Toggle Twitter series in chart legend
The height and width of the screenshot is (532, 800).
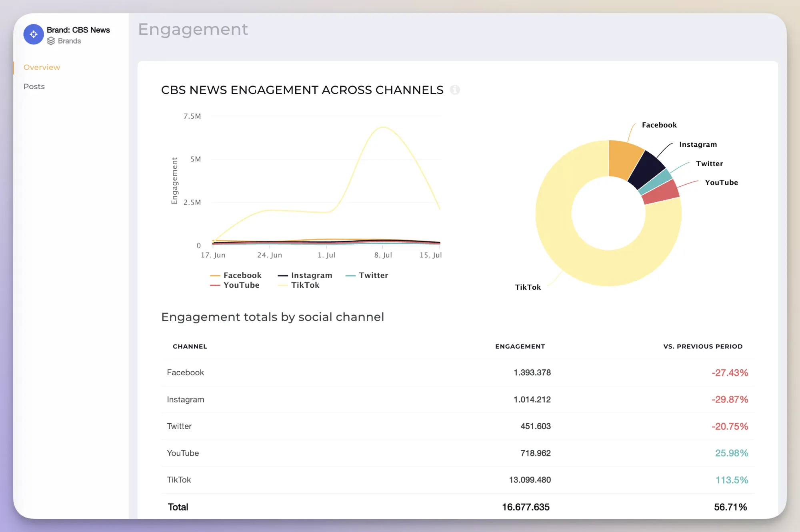point(367,275)
